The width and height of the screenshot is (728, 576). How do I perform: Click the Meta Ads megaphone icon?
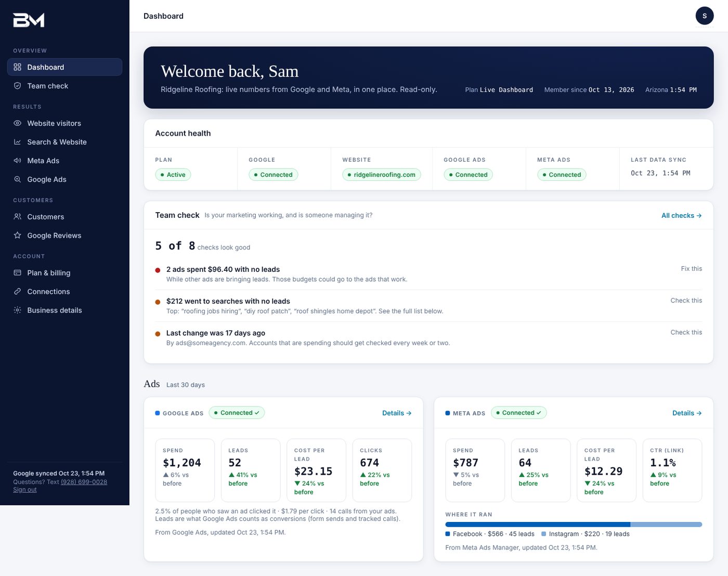[17, 161]
